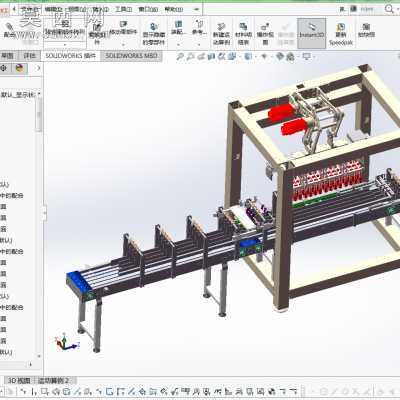Image resolution: width=400 pixels, height=400 pixels.
Task: Open the 工具 (Tools) menu
Action: pos(124,10)
